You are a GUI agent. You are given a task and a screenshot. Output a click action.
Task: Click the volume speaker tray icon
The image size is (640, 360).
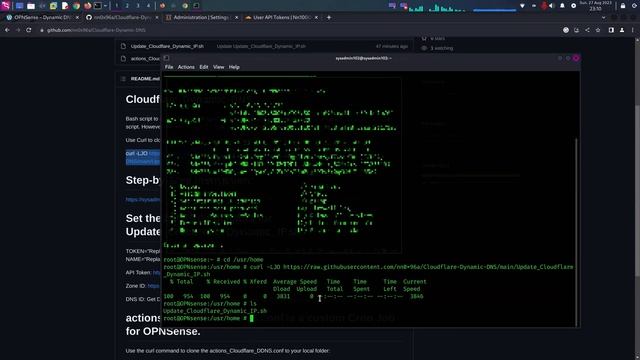pyautogui.click(x=551, y=6)
